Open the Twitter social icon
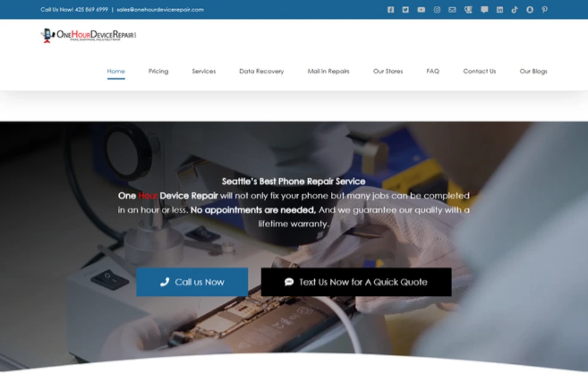The height and width of the screenshot is (391, 588). click(406, 10)
